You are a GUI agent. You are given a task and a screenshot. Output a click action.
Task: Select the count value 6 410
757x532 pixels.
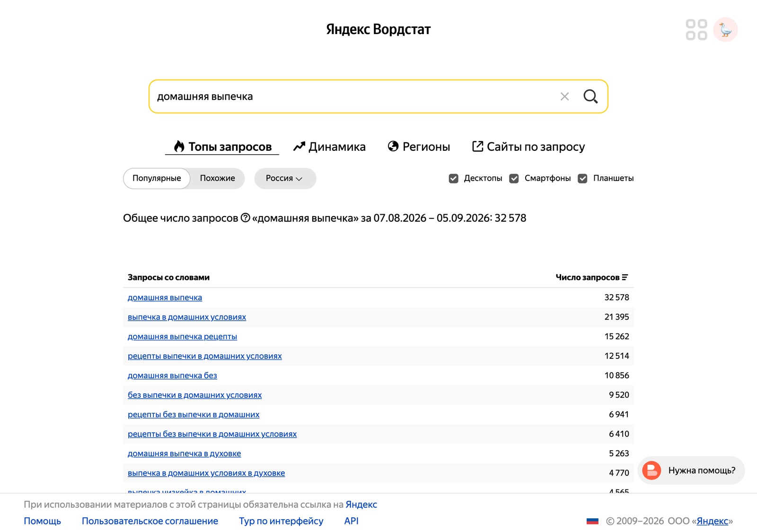619,434
